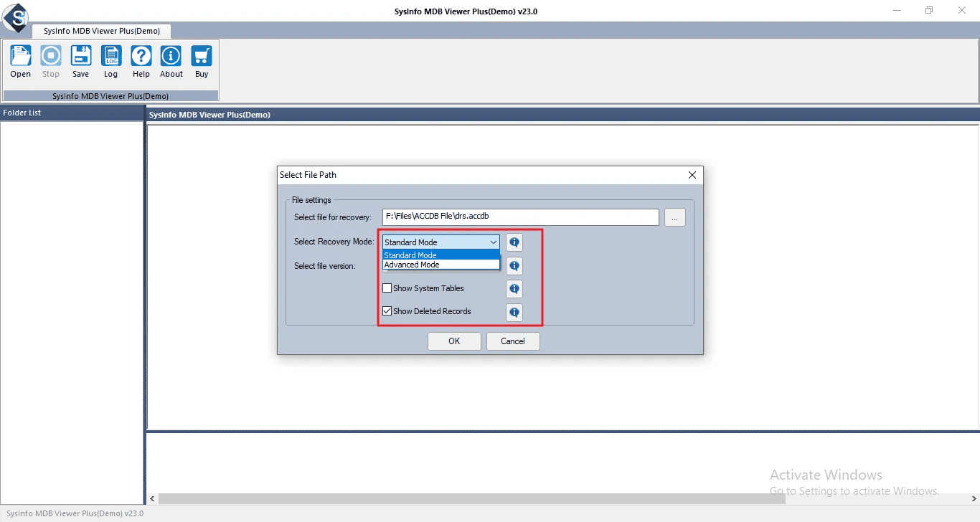980x522 pixels.
Task: Click the Buy shopping cart icon
Action: tap(202, 61)
